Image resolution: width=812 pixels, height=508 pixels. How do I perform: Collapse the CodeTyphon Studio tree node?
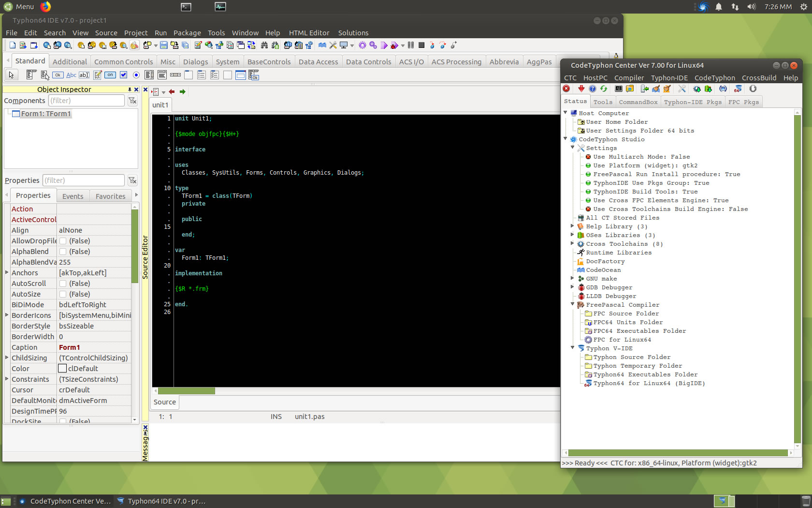point(565,139)
